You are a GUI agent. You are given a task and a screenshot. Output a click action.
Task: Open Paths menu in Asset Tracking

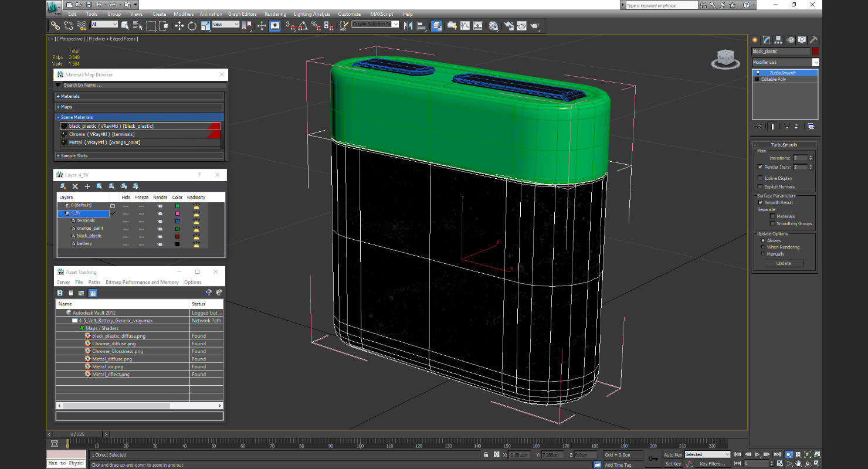point(94,282)
